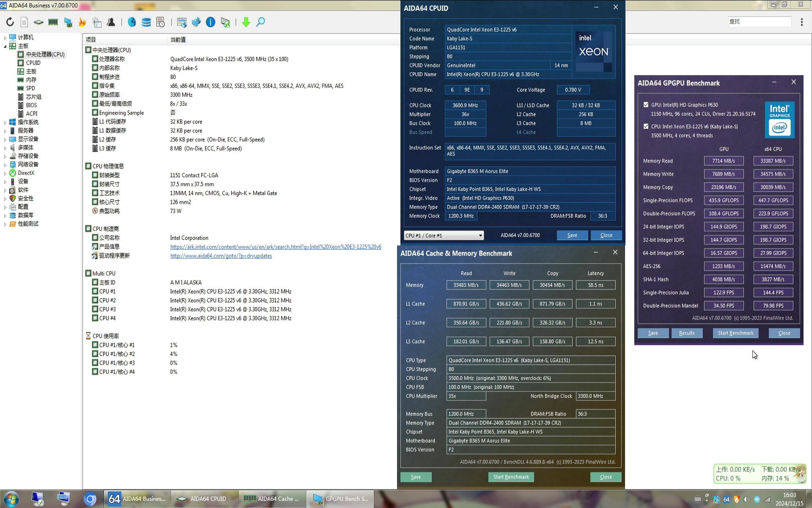This screenshot has width=812, height=508.
Task: Click the magnifier search toolbar icon
Action: coord(260,22)
